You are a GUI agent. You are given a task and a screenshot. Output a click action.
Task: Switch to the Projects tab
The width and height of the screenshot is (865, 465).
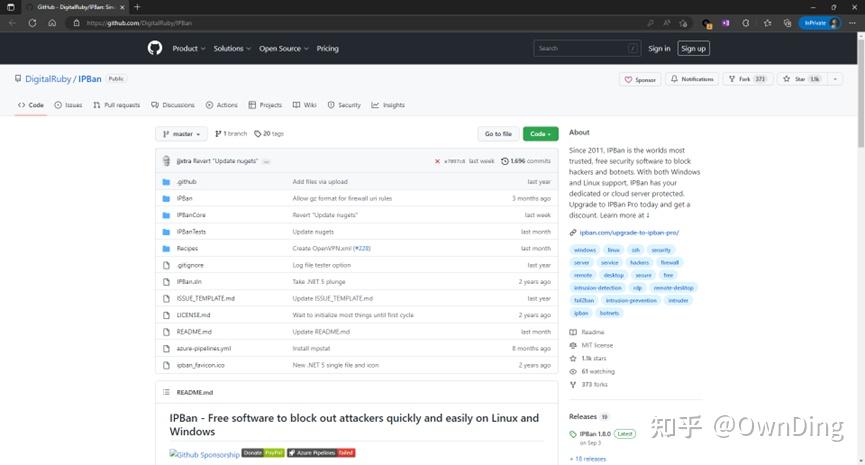pyautogui.click(x=265, y=105)
